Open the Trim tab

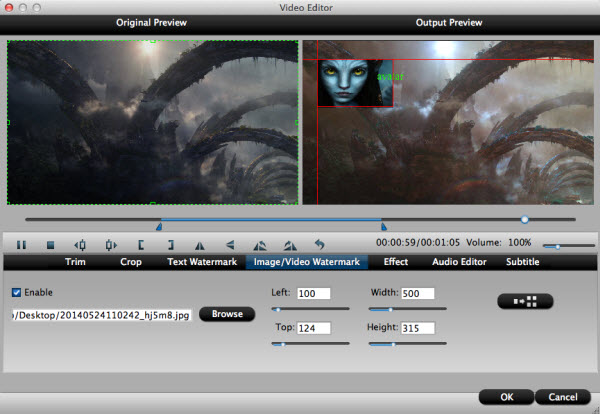tap(75, 262)
